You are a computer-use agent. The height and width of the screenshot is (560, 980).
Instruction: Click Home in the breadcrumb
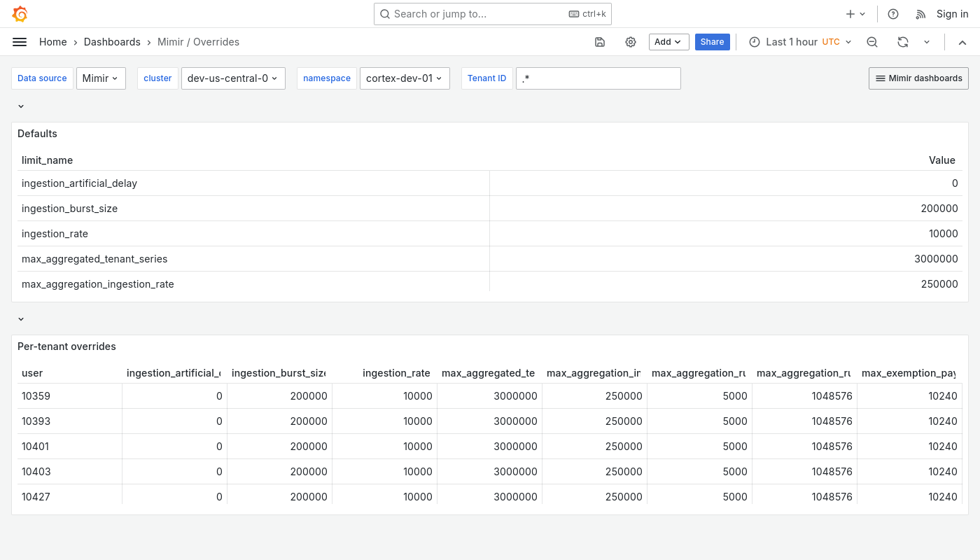(x=52, y=42)
